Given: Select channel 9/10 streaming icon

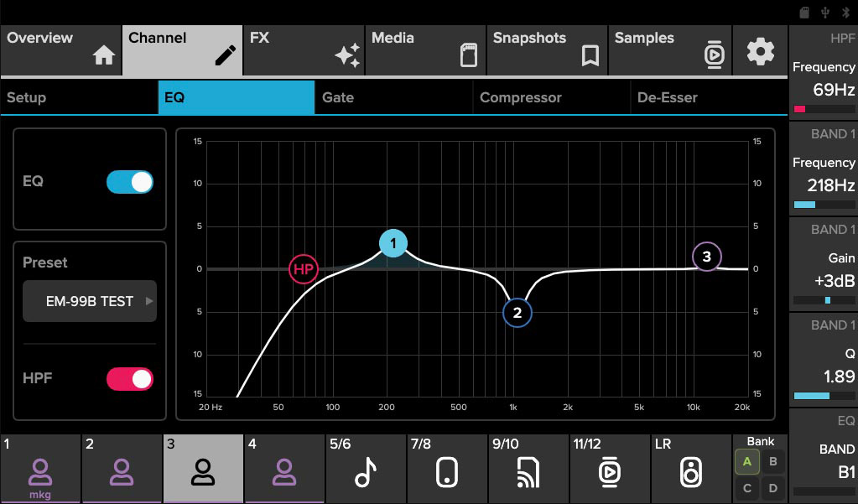Looking at the screenshot, I should [x=527, y=468].
